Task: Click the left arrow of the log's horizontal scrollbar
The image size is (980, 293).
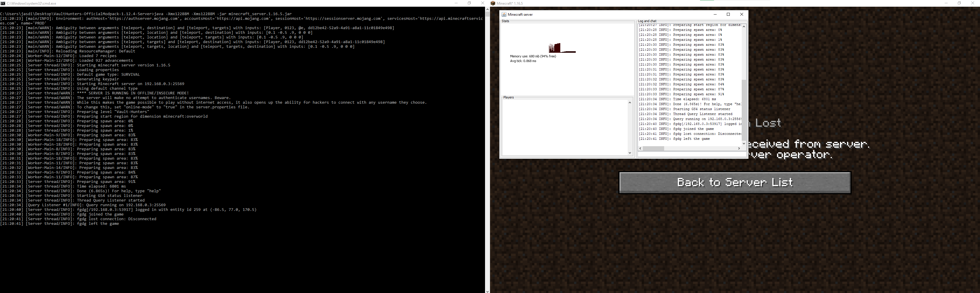Action: pos(640,148)
